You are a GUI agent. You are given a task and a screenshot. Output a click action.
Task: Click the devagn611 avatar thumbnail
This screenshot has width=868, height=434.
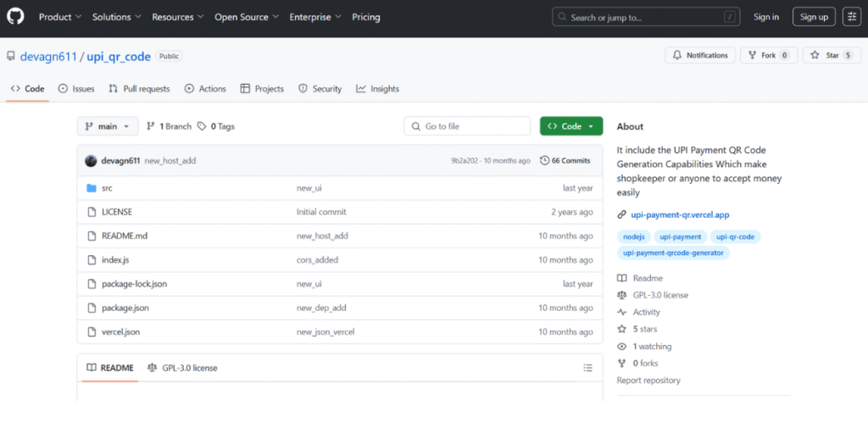91,161
